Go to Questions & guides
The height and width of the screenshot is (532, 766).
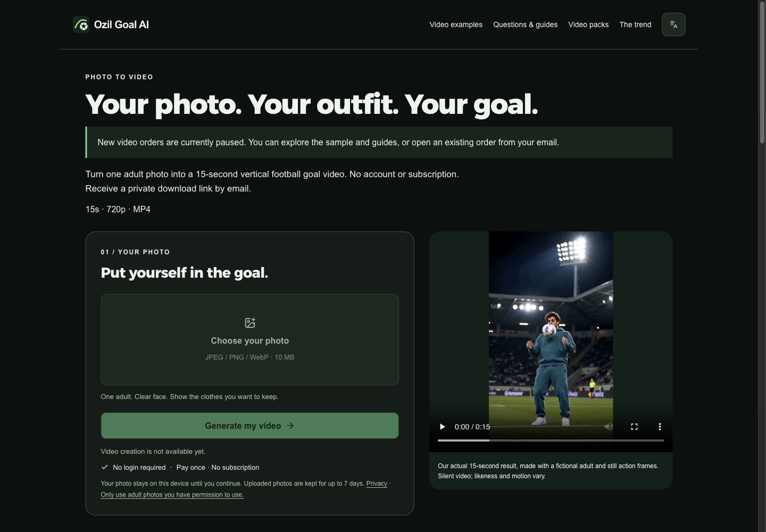pyautogui.click(x=525, y=24)
